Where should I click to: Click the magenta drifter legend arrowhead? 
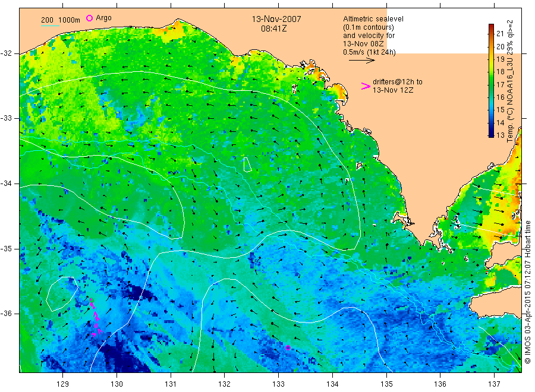(366, 86)
